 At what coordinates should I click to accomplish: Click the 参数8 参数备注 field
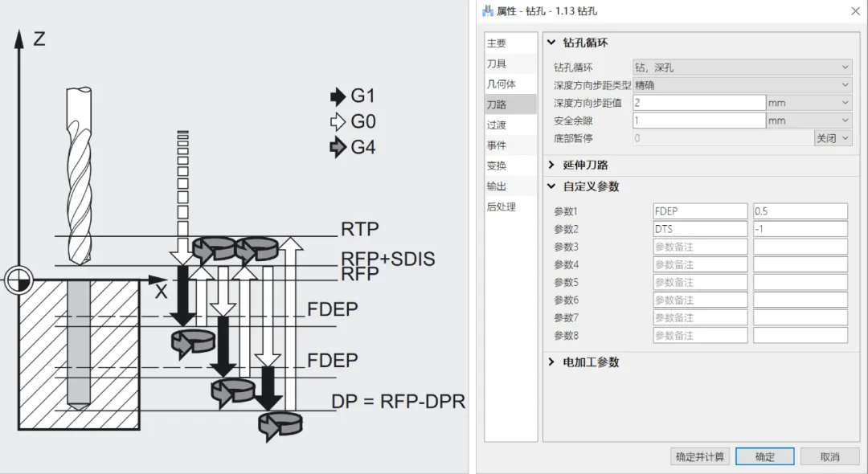click(x=700, y=335)
